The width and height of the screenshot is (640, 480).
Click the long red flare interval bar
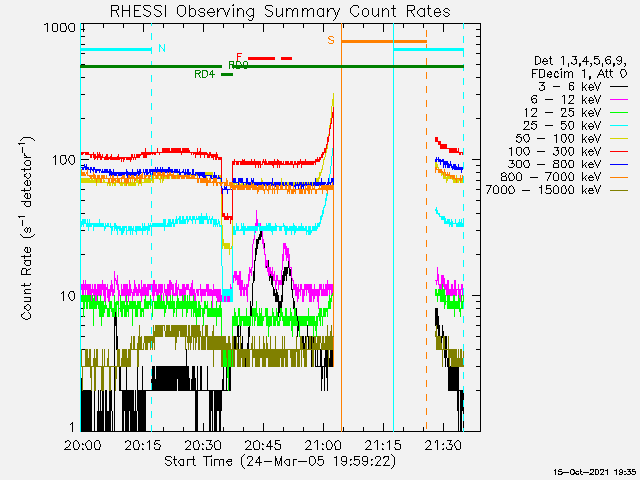262,58
